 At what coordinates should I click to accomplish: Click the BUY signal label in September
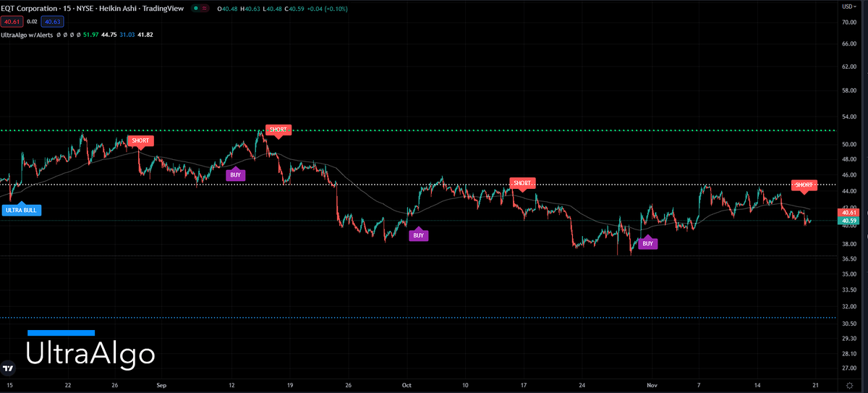[x=235, y=174]
